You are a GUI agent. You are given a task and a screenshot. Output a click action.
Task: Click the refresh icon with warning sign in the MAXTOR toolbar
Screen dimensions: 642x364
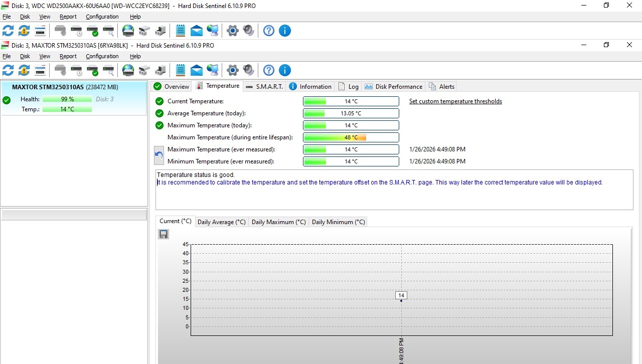pyautogui.click(x=24, y=70)
